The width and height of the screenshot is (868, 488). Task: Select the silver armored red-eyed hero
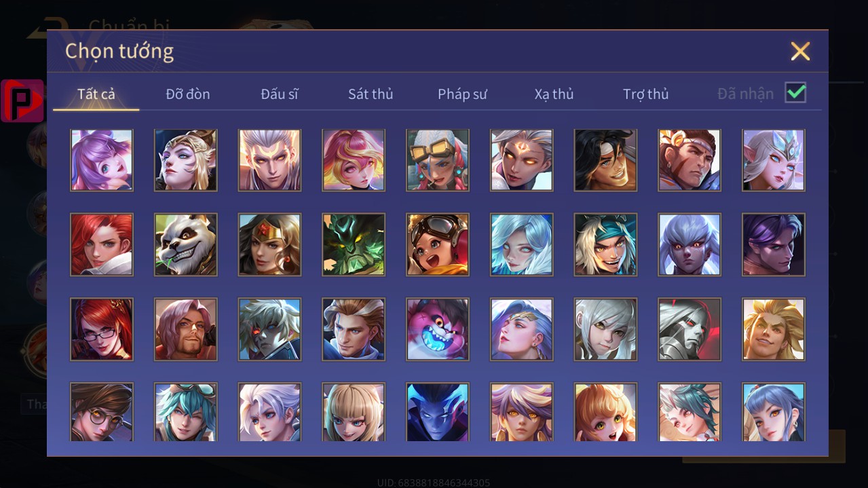pos(690,329)
